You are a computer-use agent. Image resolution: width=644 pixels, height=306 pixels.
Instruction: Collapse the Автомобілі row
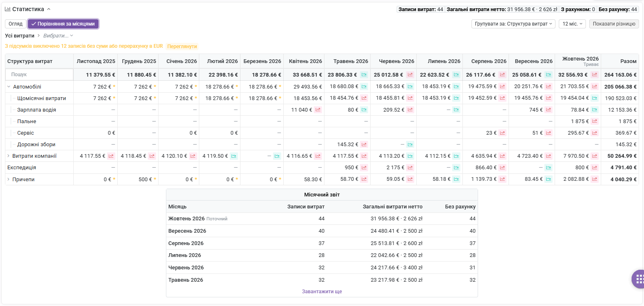point(9,86)
